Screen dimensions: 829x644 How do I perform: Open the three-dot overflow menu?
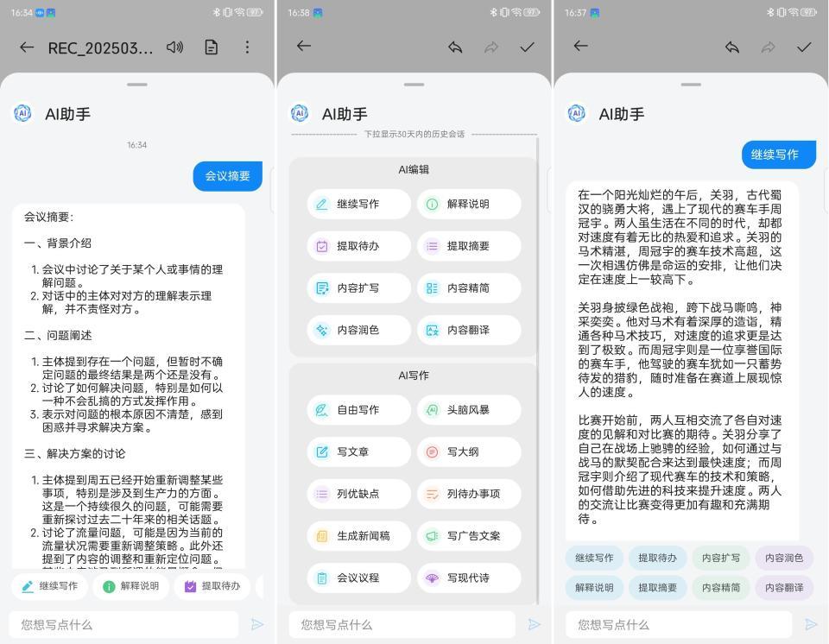pos(247,47)
